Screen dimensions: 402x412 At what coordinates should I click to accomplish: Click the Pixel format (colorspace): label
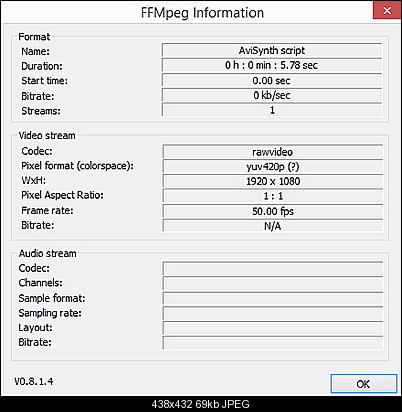[x=77, y=166]
